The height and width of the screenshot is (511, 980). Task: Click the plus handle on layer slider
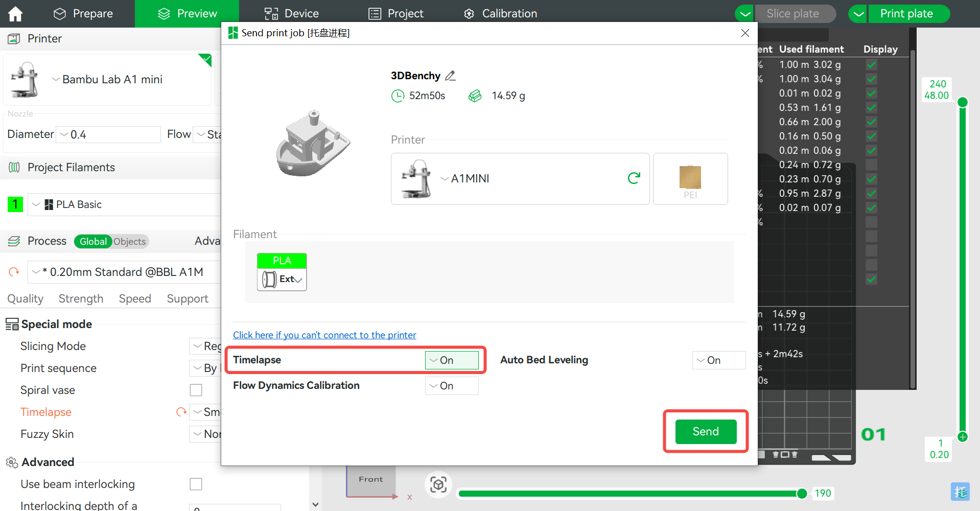[x=963, y=436]
